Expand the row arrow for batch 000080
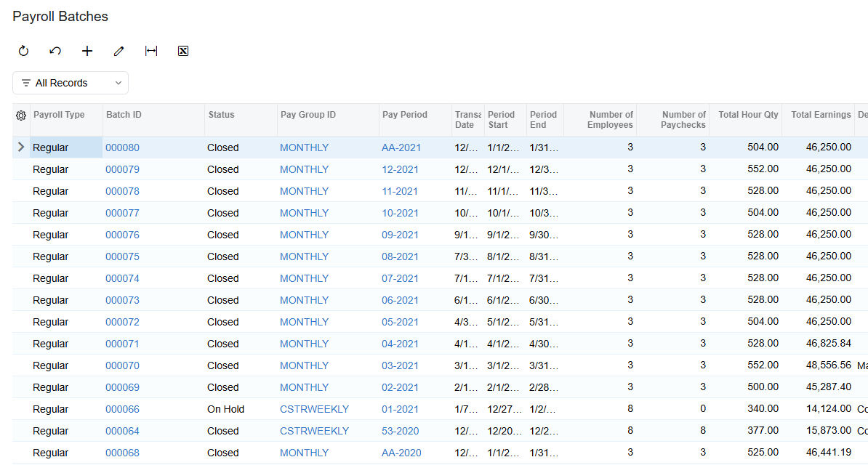Screen dimensions: 868x465 (x=21, y=147)
